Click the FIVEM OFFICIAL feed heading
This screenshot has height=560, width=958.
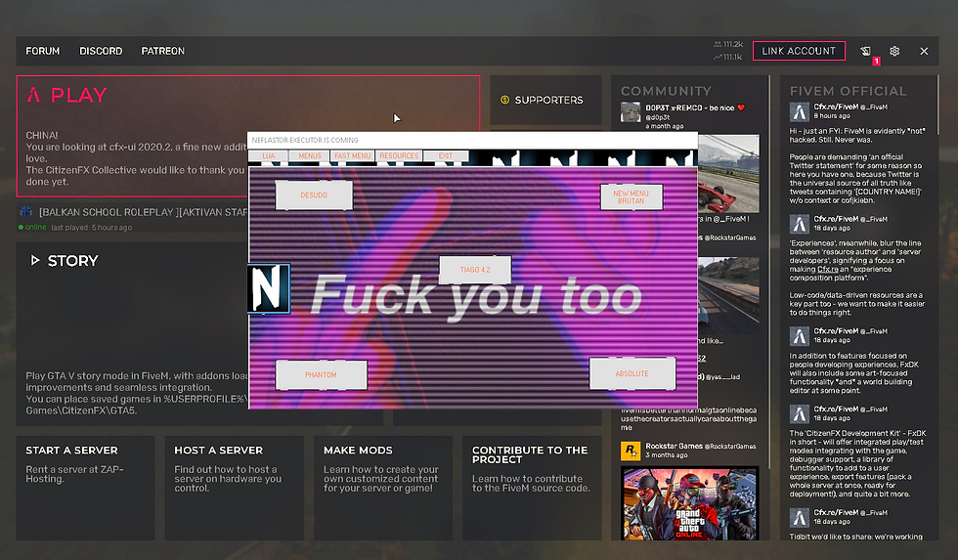point(849,91)
